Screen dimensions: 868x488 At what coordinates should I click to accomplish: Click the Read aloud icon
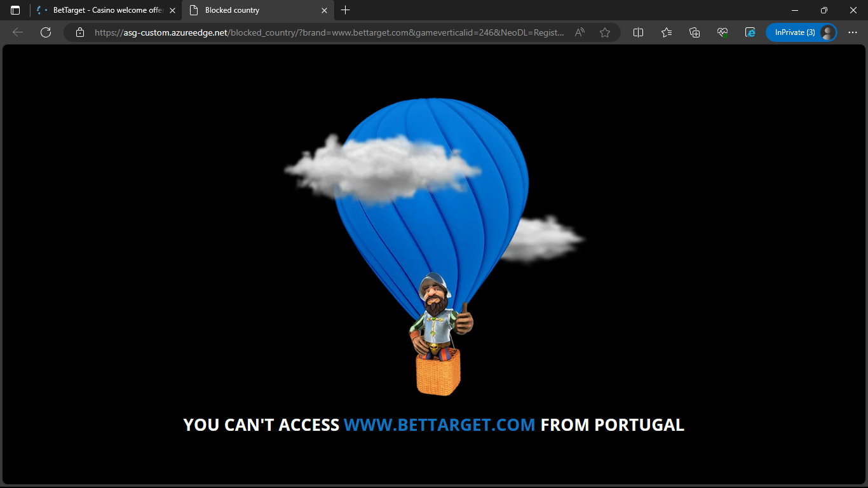[580, 32]
